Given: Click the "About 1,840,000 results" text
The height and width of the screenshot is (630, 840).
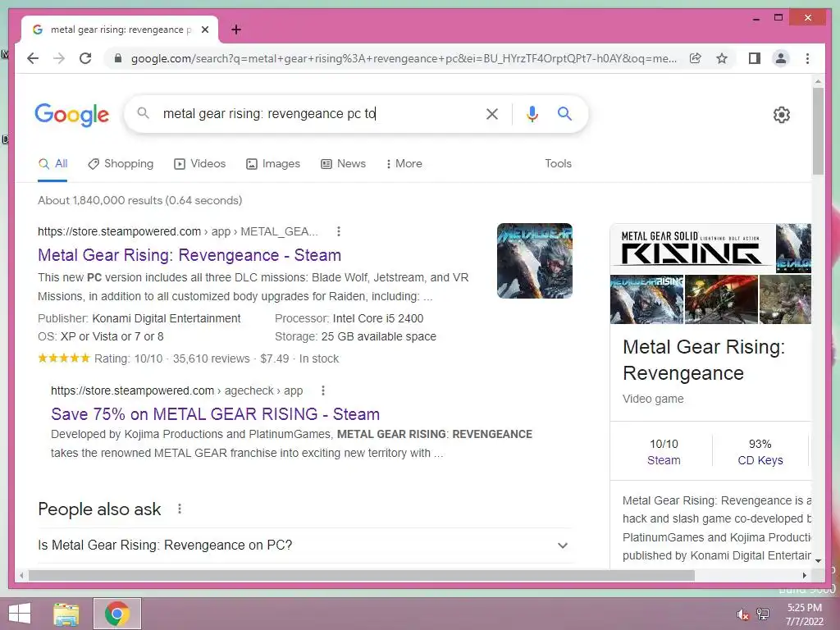Looking at the screenshot, I should 139,200.
